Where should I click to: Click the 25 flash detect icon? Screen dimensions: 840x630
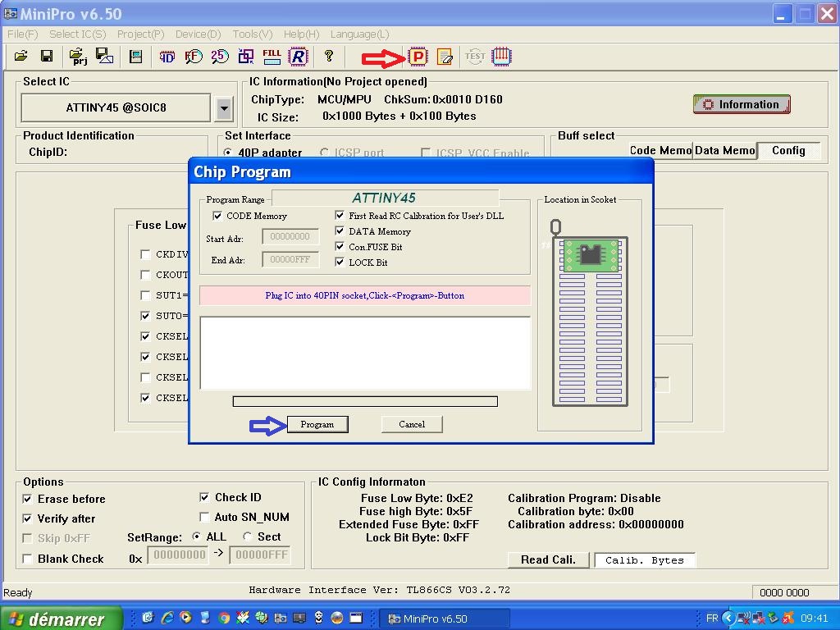coord(220,56)
